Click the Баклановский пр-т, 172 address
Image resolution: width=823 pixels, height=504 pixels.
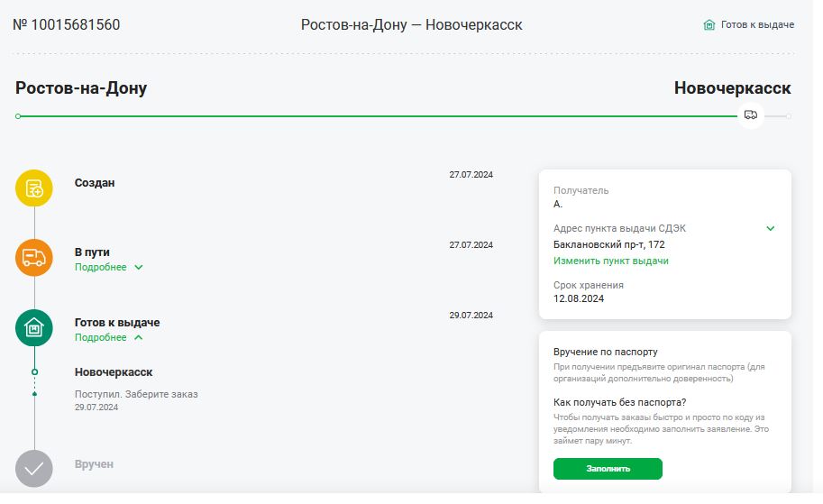click(x=608, y=244)
